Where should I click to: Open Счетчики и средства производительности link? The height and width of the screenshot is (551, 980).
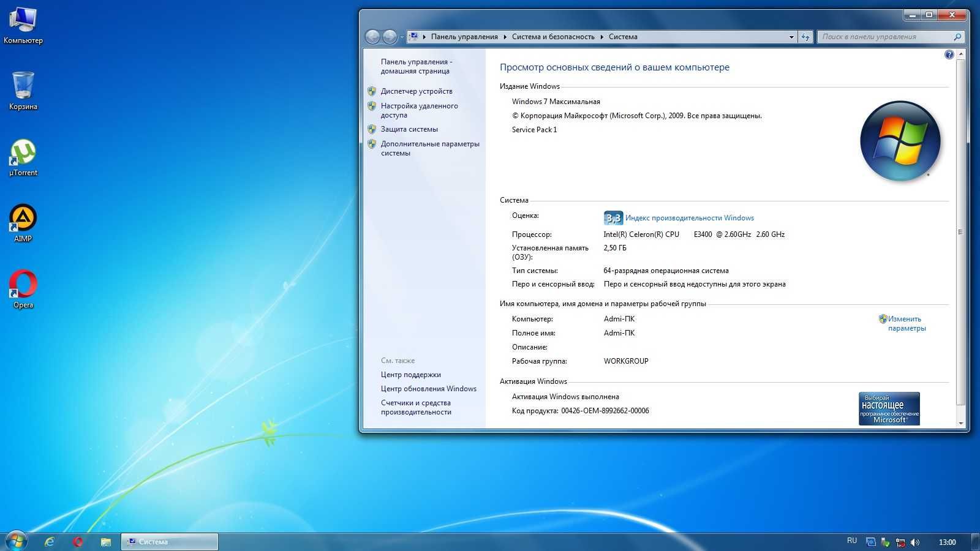[x=416, y=407]
